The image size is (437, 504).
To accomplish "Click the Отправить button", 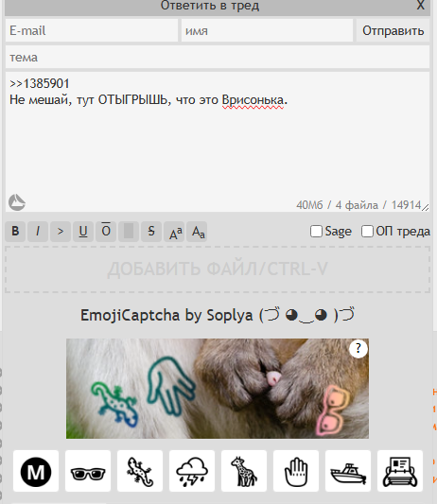I will (393, 30).
